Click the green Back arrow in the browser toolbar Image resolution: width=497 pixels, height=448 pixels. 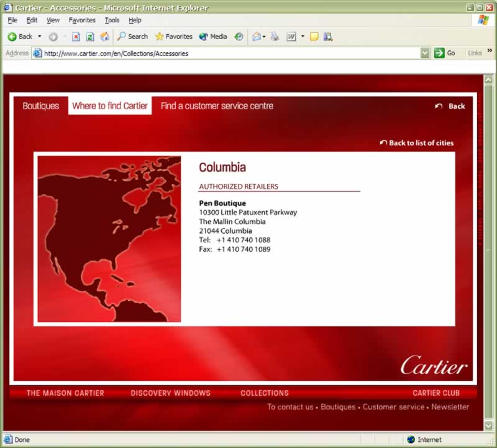12,37
